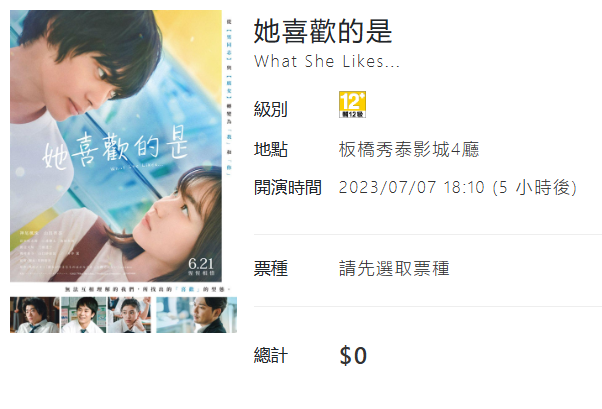Click the 6.21 release date on the poster
The image size is (602, 409).
point(201,264)
